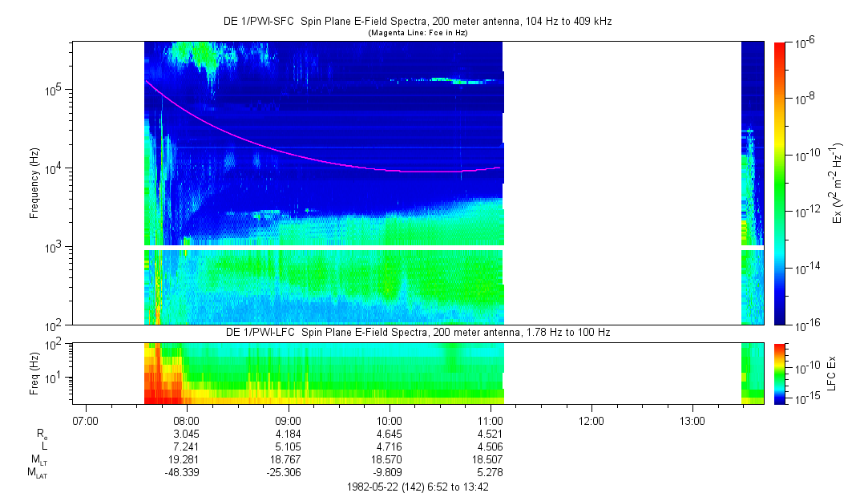The image size is (868, 497).
Task: Click the 13:00 time tick label
Action: (x=692, y=421)
